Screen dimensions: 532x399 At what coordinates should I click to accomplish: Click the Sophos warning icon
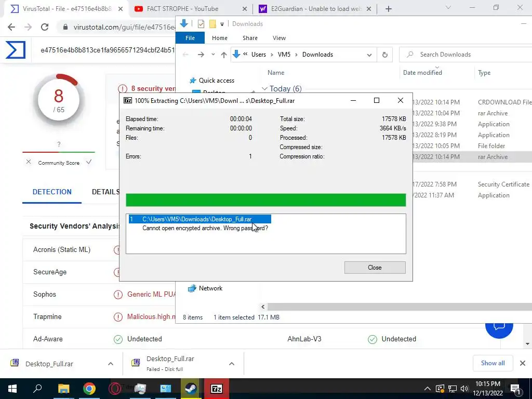pyautogui.click(x=118, y=295)
